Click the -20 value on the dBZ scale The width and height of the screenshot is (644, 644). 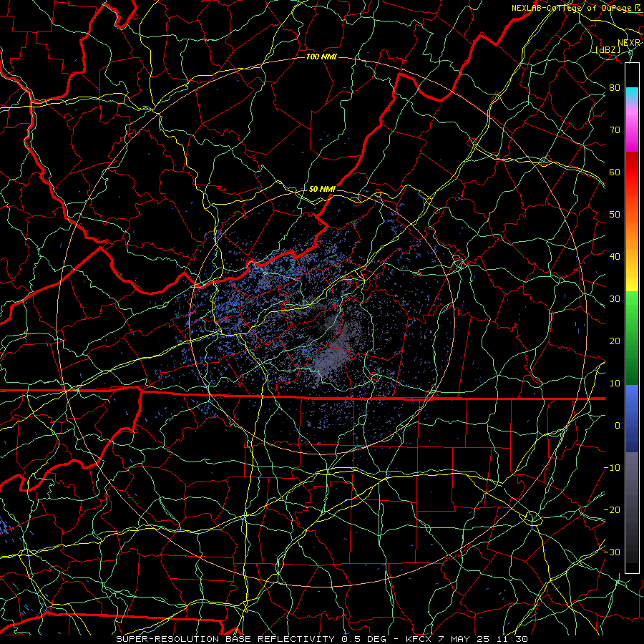(612, 509)
